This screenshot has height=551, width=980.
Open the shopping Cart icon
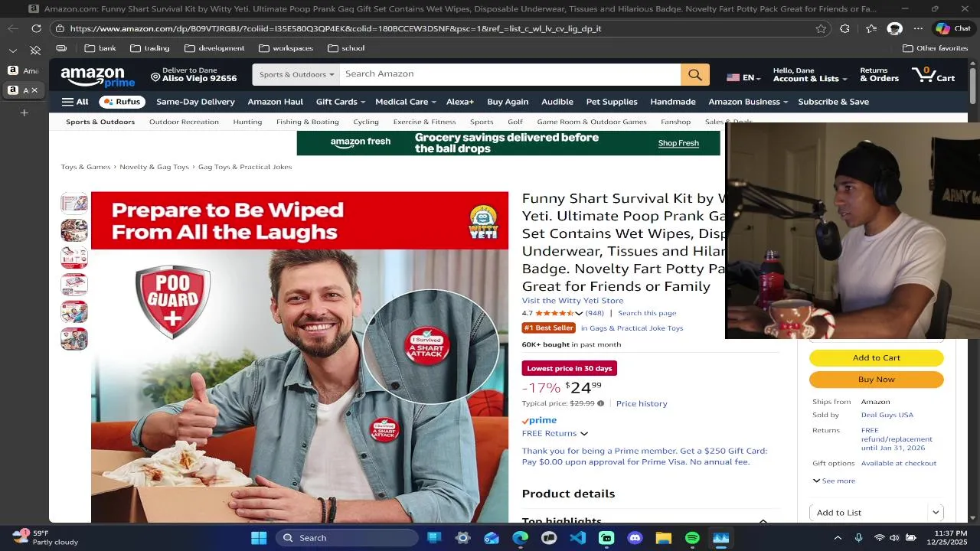[x=933, y=75]
